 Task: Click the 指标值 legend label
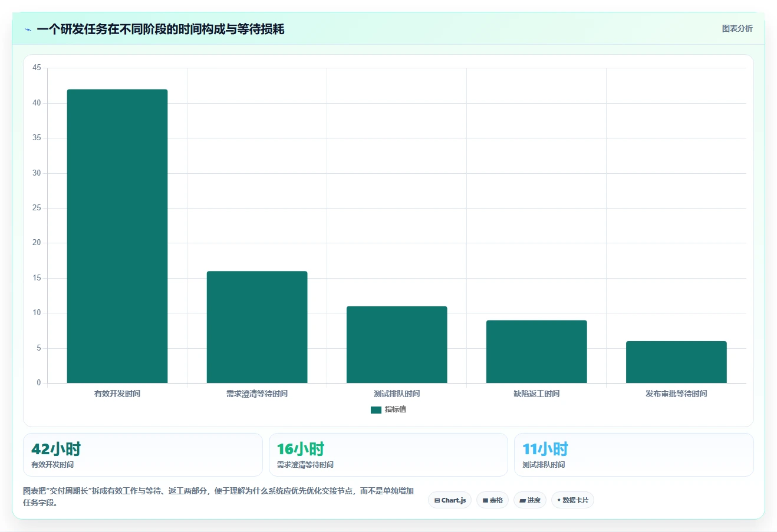point(396,409)
